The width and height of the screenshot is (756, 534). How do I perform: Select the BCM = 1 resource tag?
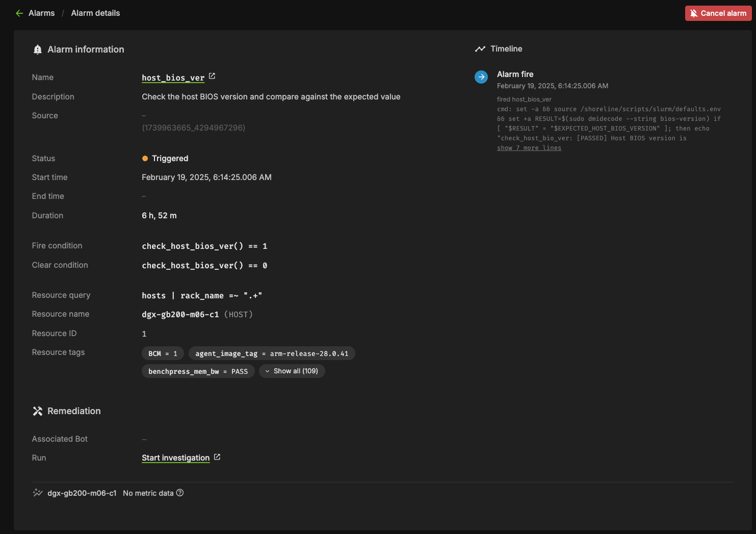pos(163,353)
